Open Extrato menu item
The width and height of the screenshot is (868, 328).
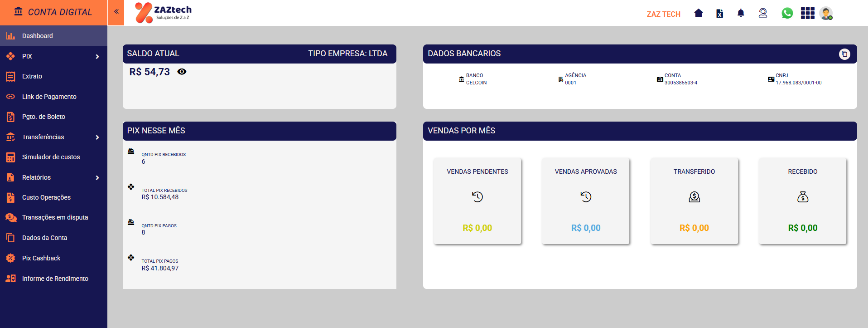point(53,76)
